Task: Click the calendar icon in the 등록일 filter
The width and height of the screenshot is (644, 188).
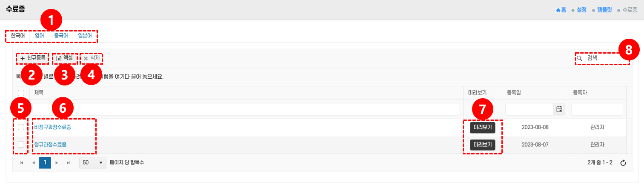Action: coord(559,109)
